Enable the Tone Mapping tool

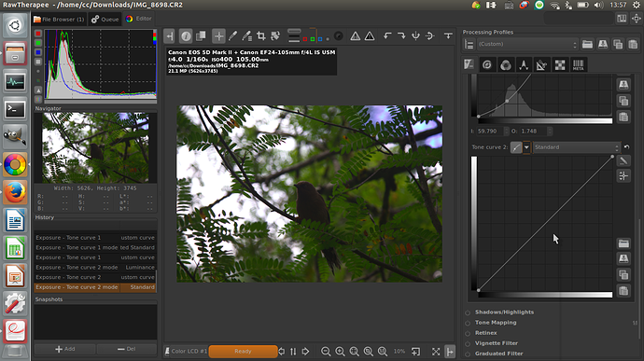(x=468, y=323)
